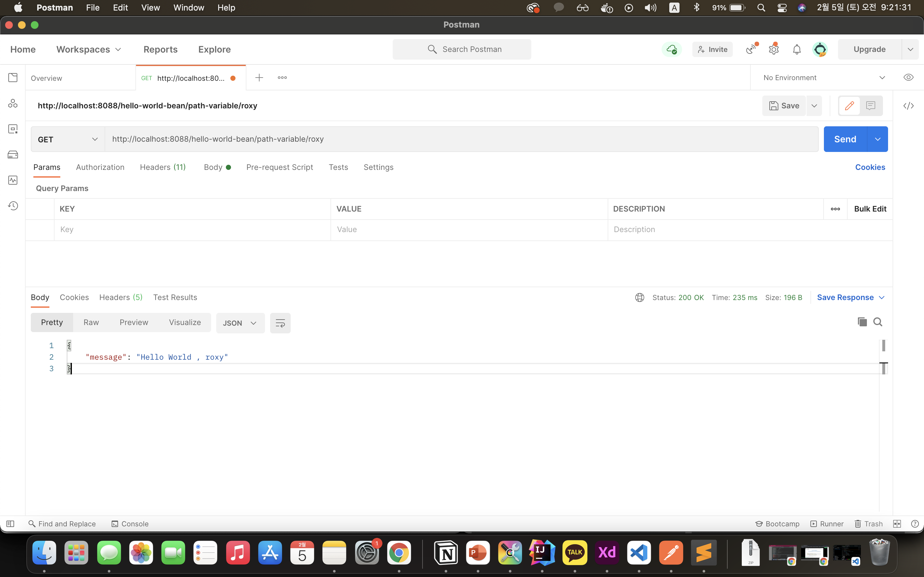Toggle the environment quick look eye
The image size is (924, 577).
coord(908,78)
